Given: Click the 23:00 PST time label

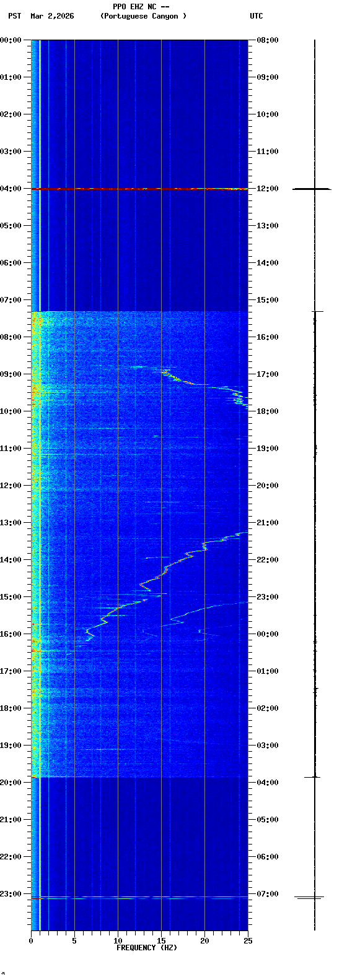Looking at the screenshot, I should tap(11, 893).
